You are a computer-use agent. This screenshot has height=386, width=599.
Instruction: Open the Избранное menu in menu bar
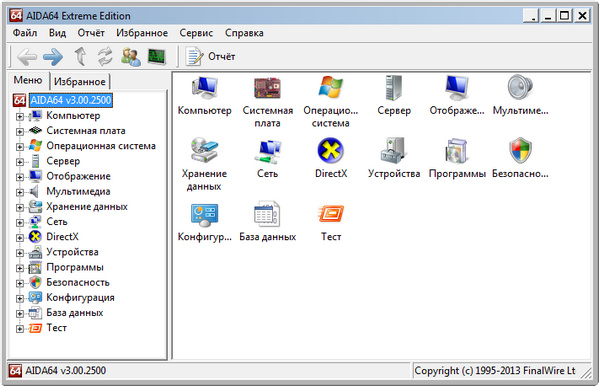click(x=142, y=33)
